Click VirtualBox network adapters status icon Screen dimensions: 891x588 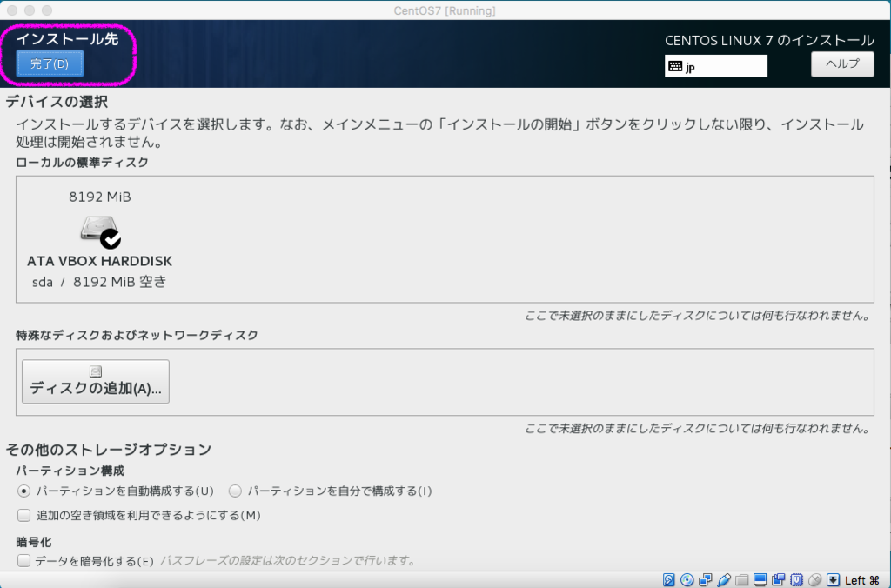(705, 580)
